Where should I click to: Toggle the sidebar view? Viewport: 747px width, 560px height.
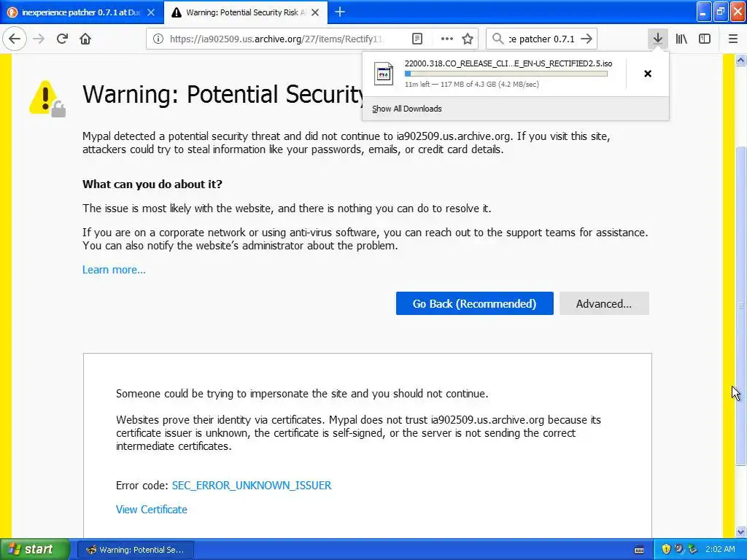click(705, 39)
